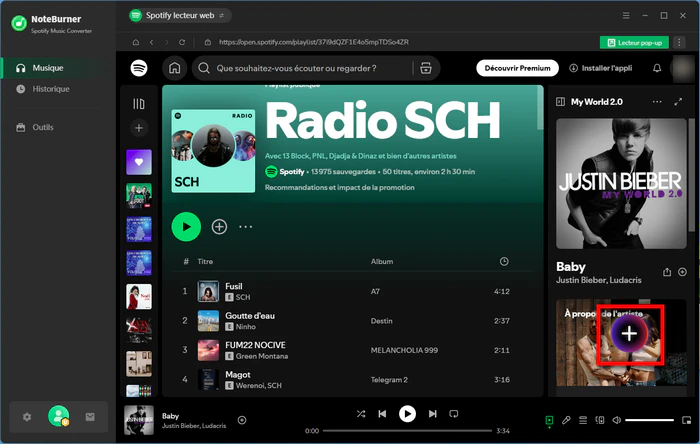Open more options for Radio SCH
The height and width of the screenshot is (444, 700).
246,227
